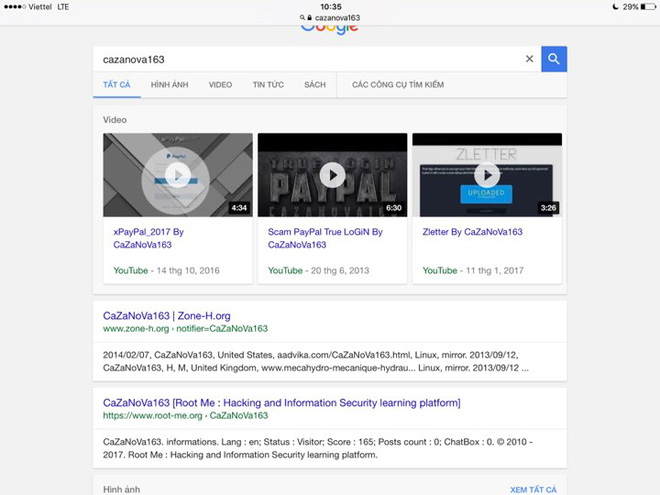The width and height of the screenshot is (660, 495).
Task: Open xPayPal_2017 By CaZaNoVa163 link
Action: [x=149, y=238]
